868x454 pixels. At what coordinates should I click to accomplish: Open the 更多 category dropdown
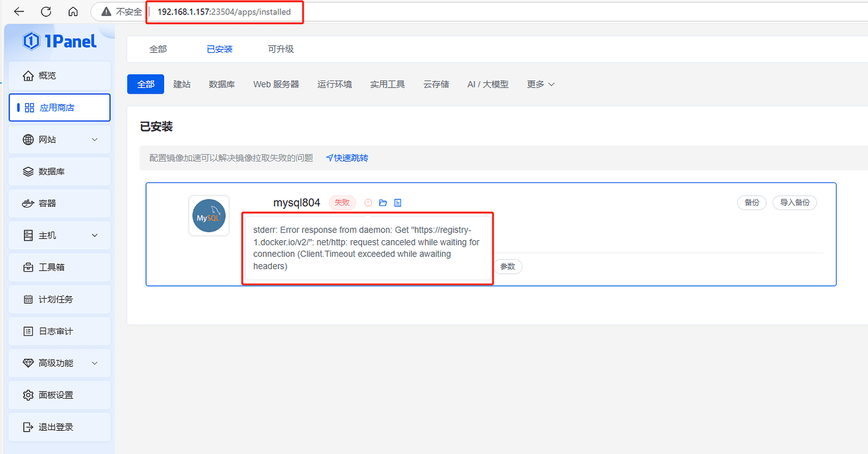pos(540,84)
